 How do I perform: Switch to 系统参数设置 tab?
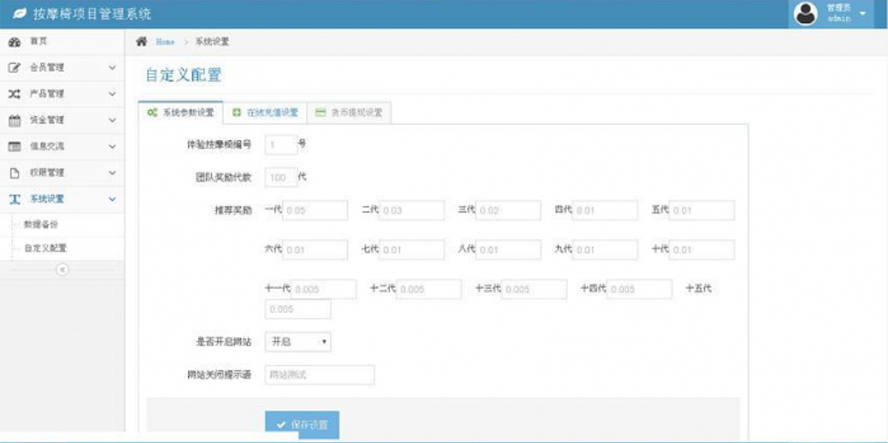click(x=181, y=113)
